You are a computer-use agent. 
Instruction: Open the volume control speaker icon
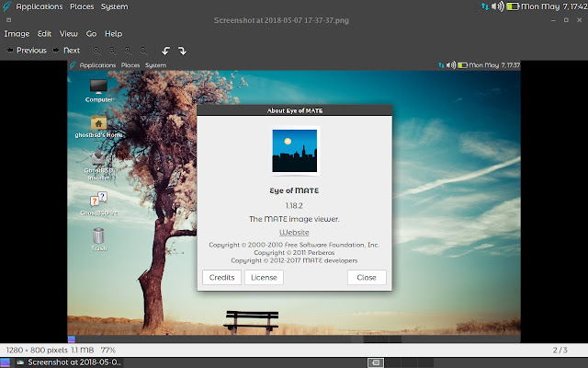point(498,6)
